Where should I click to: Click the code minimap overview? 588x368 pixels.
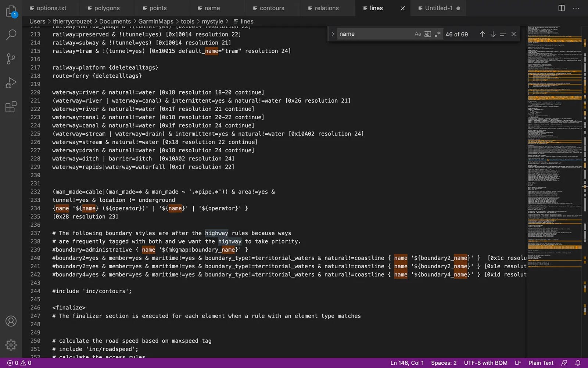click(x=554, y=147)
